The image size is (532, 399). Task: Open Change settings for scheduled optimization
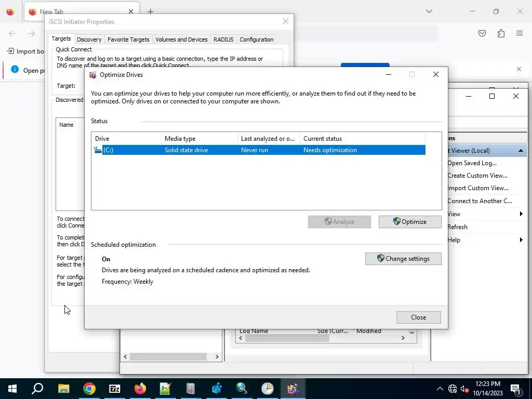(403, 259)
